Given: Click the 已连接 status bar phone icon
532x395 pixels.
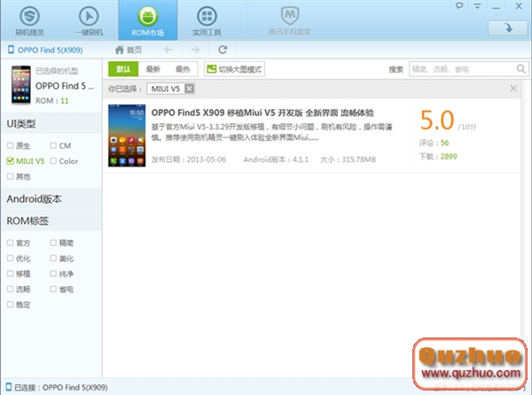Looking at the screenshot, I should [x=9, y=387].
